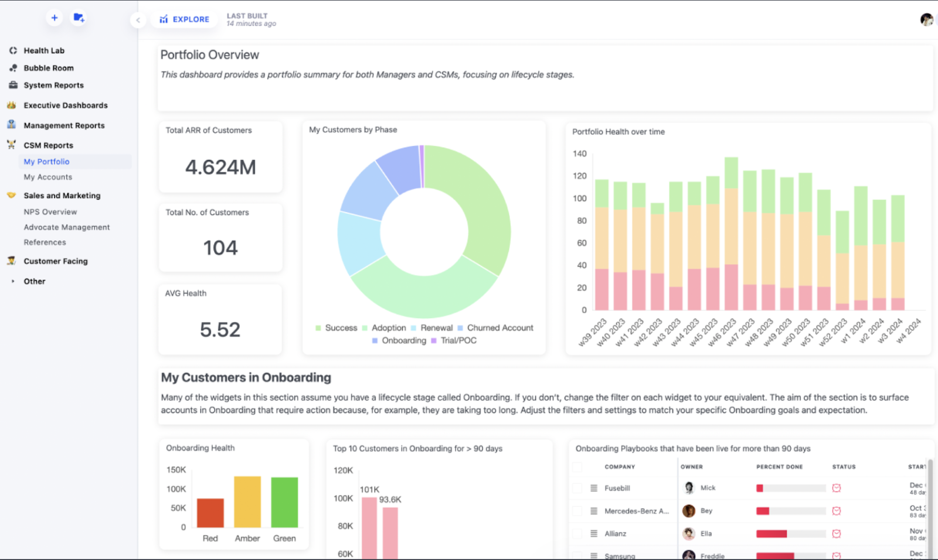Click the Red onboarding health bar
Image resolution: width=938 pixels, height=560 pixels.
[x=210, y=513]
